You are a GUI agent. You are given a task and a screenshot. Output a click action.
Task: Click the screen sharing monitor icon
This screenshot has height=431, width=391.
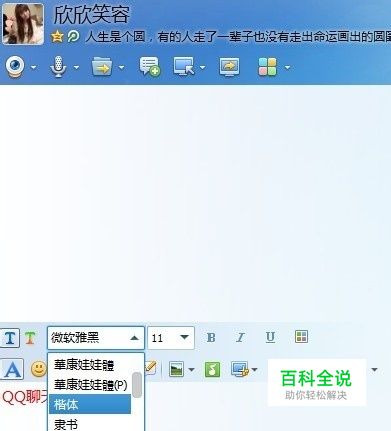(x=229, y=67)
